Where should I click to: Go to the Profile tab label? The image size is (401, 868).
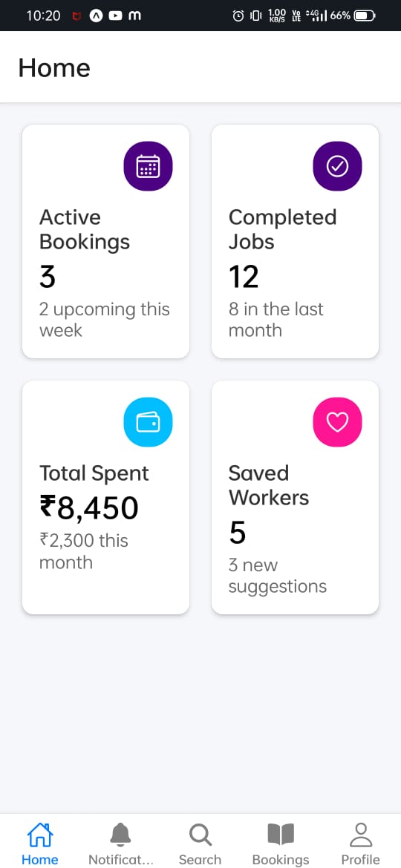click(x=361, y=860)
